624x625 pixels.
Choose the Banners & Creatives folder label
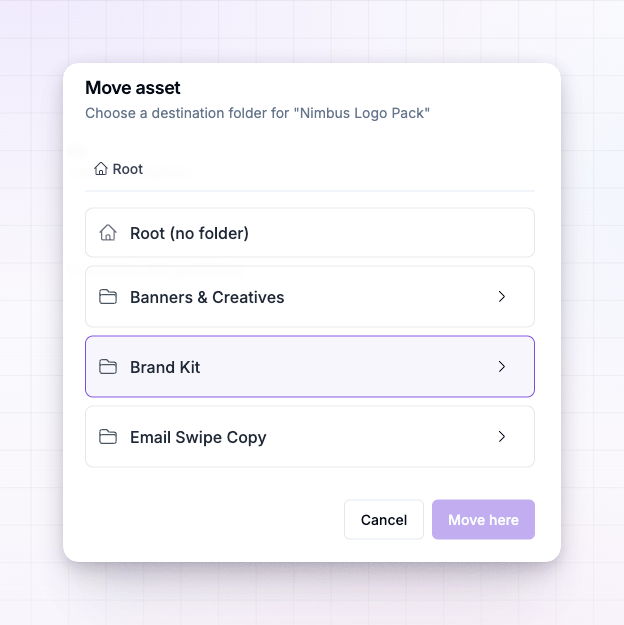click(x=207, y=297)
